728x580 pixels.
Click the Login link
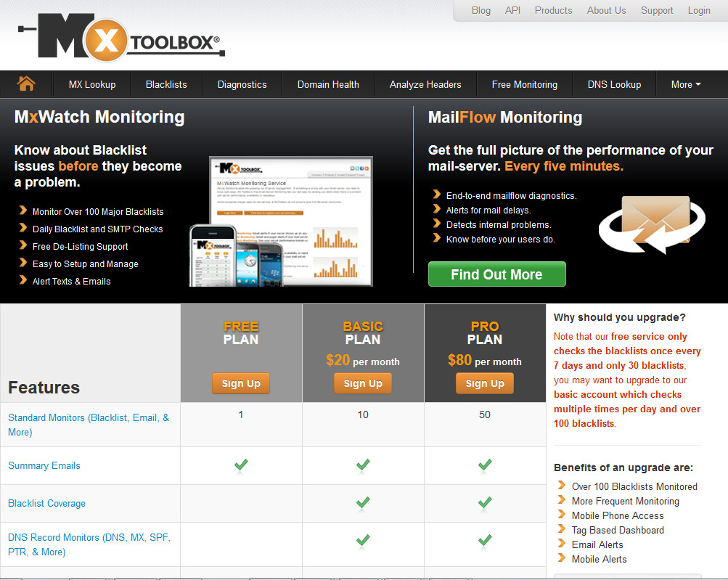tap(698, 10)
